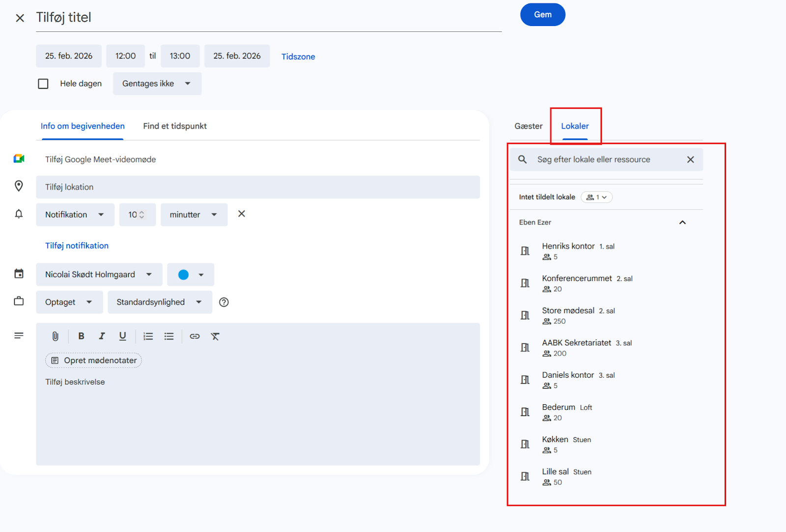Apply underline formatting
The width and height of the screenshot is (786, 532).
(122, 336)
